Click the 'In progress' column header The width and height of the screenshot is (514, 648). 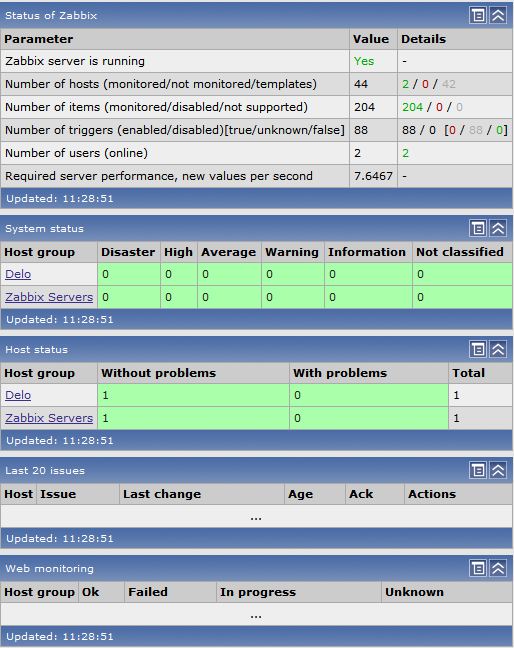(258, 592)
